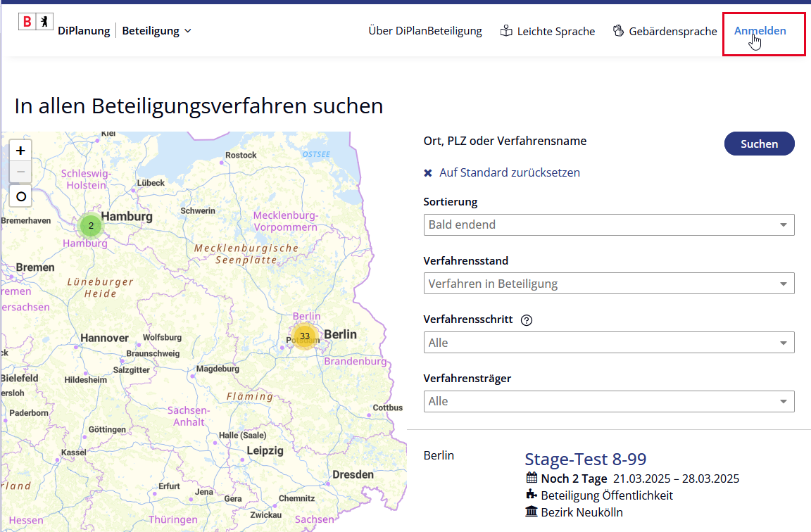Open help for Verfahrensschritt

[x=526, y=320]
